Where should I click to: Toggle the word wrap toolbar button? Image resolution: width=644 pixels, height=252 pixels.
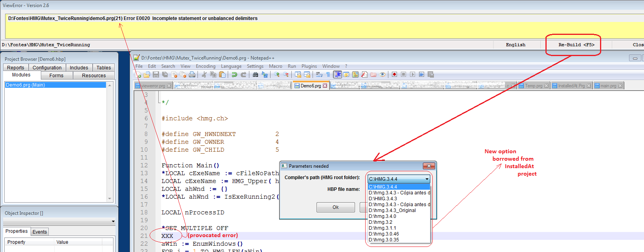[x=319, y=74]
